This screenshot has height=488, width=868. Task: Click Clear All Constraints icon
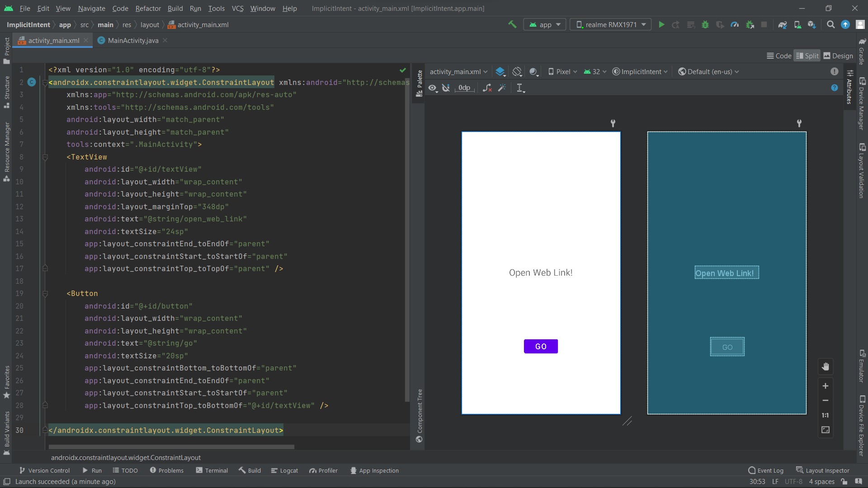pos(487,88)
